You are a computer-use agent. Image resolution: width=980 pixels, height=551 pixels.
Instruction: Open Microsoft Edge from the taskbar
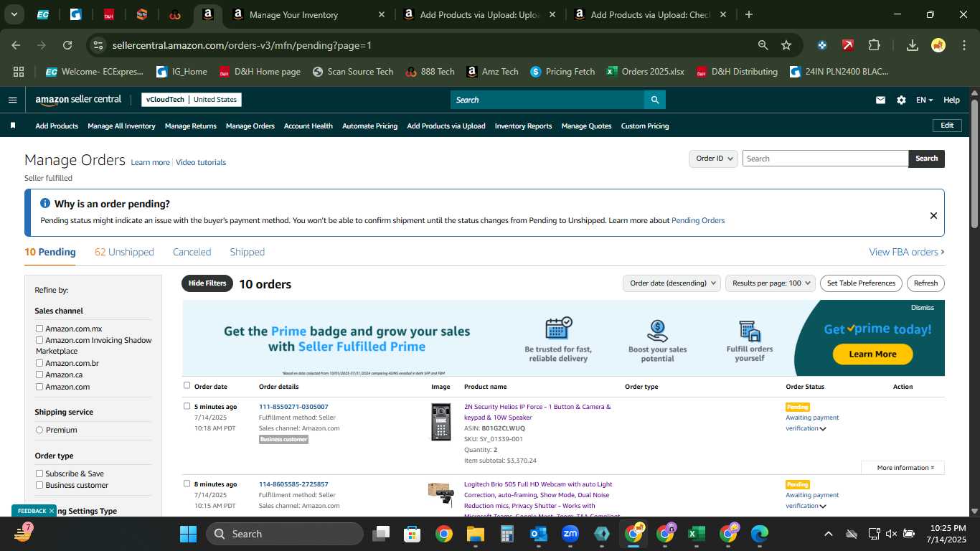pos(759,534)
